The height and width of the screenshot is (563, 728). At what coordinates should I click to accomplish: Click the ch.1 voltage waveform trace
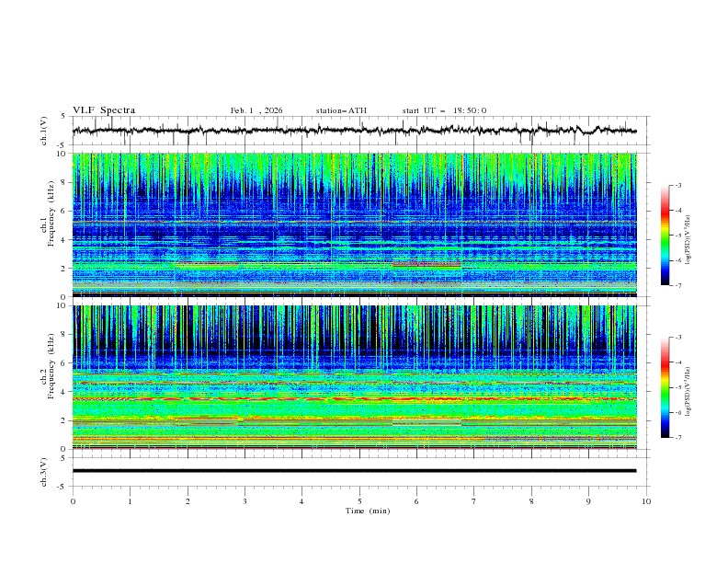354,131
